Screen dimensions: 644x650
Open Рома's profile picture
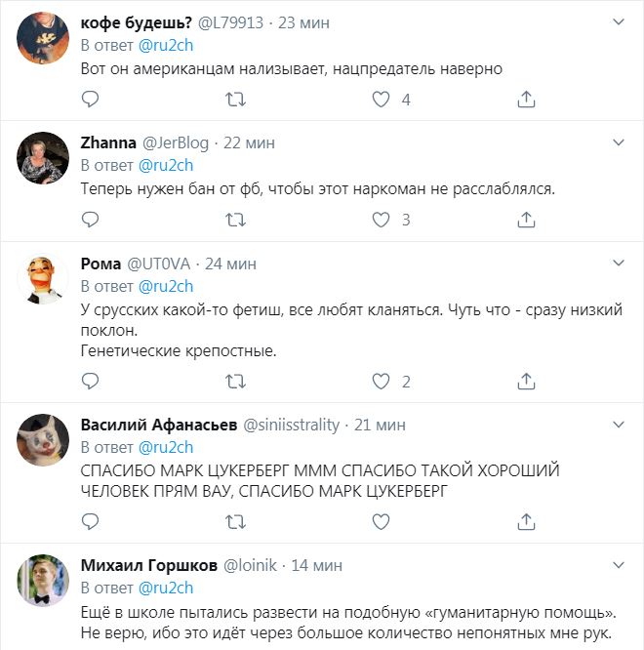[42, 280]
